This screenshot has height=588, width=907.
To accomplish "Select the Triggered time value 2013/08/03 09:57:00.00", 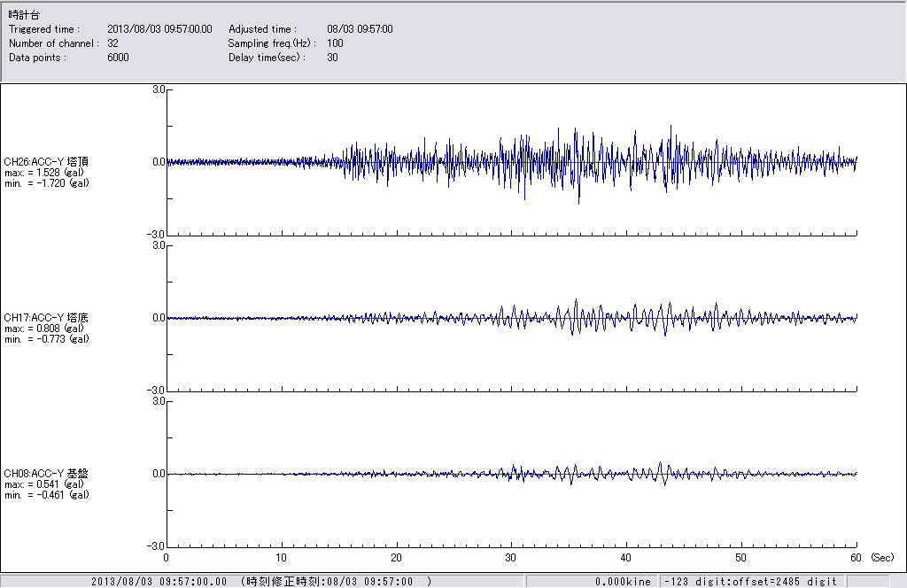I will pos(166,29).
